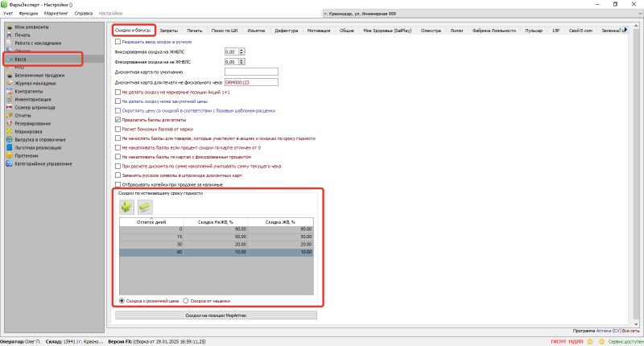Select Сканер штрихкода sidebar item
The height and width of the screenshot is (346, 644).
[34, 106]
